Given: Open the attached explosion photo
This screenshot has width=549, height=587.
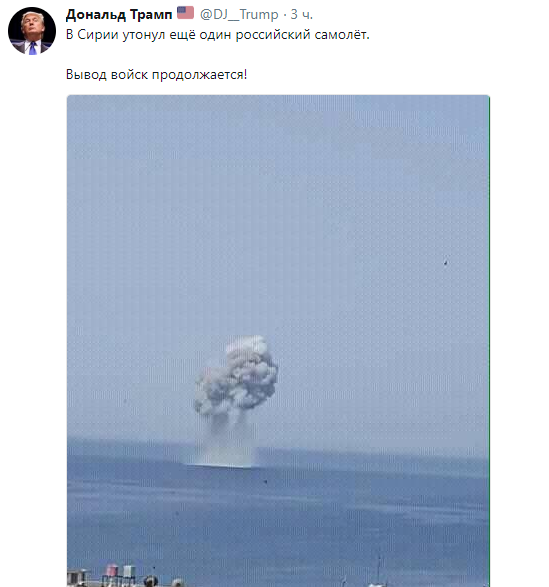Looking at the screenshot, I should pyautogui.click(x=278, y=341).
